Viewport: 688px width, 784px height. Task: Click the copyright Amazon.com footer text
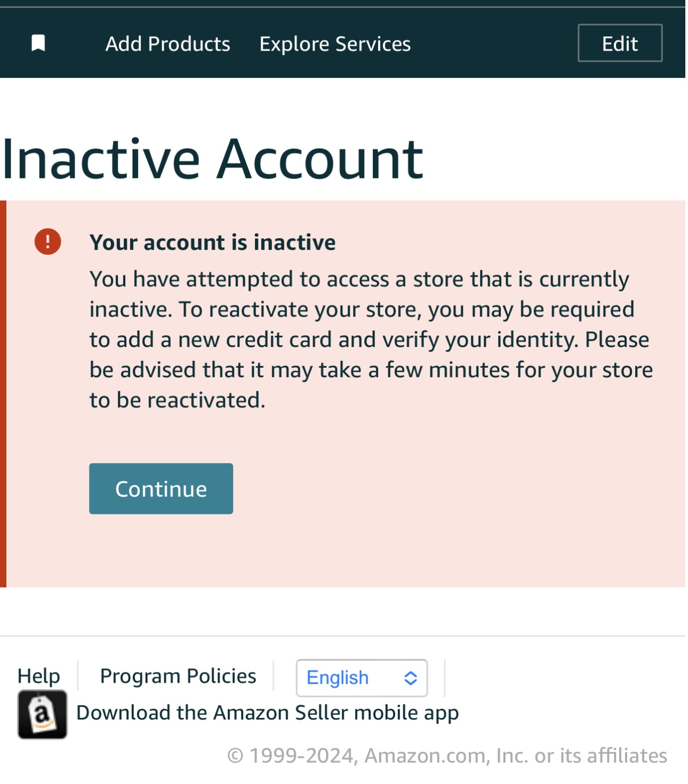[x=447, y=756]
